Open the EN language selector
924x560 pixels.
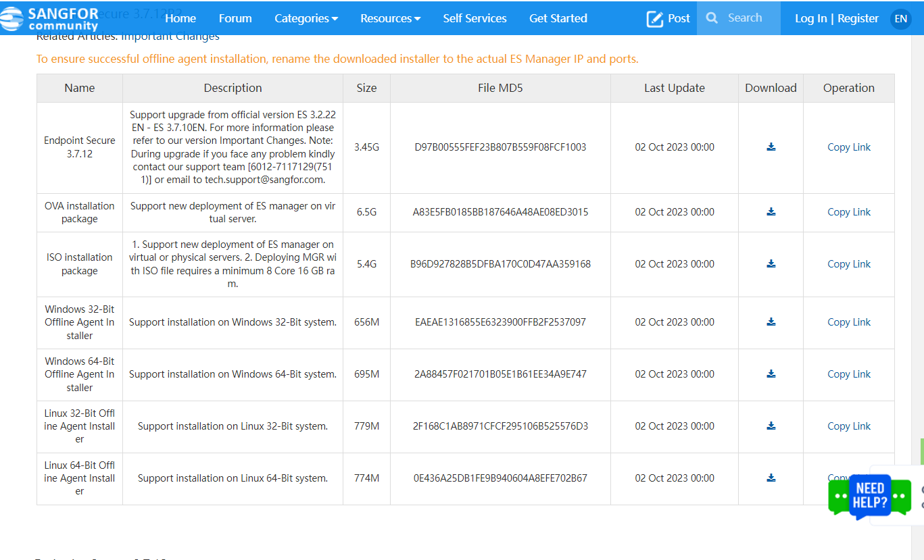900,19
